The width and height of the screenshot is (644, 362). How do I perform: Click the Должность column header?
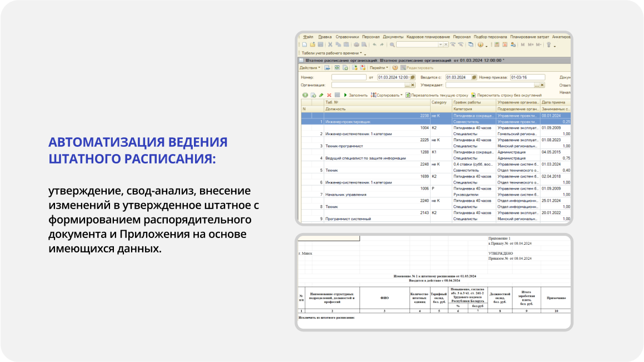376,109
